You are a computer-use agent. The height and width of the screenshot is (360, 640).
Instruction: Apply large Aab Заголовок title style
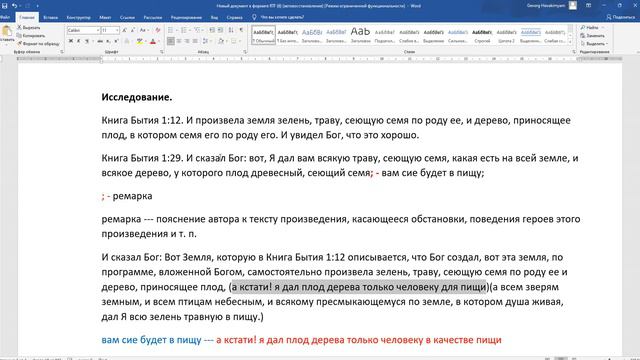(x=360, y=35)
